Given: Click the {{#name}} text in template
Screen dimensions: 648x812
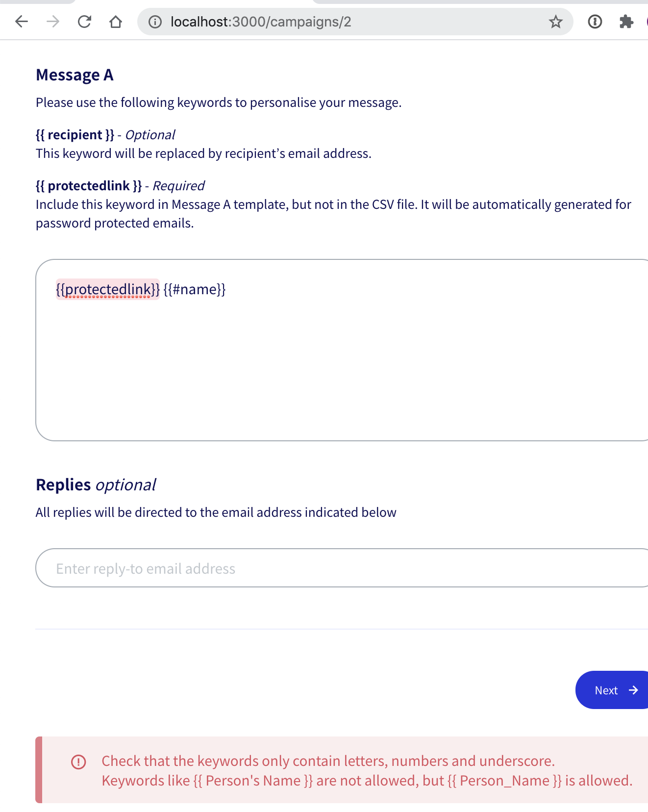Looking at the screenshot, I should [x=194, y=289].
